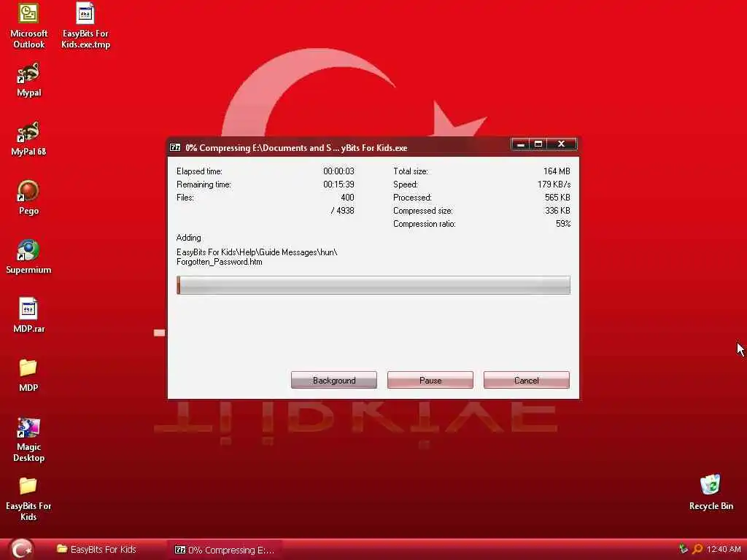Pause the compression
Image resolution: width=747 pixels, height=560 pixels.
[x=430, y=380]
